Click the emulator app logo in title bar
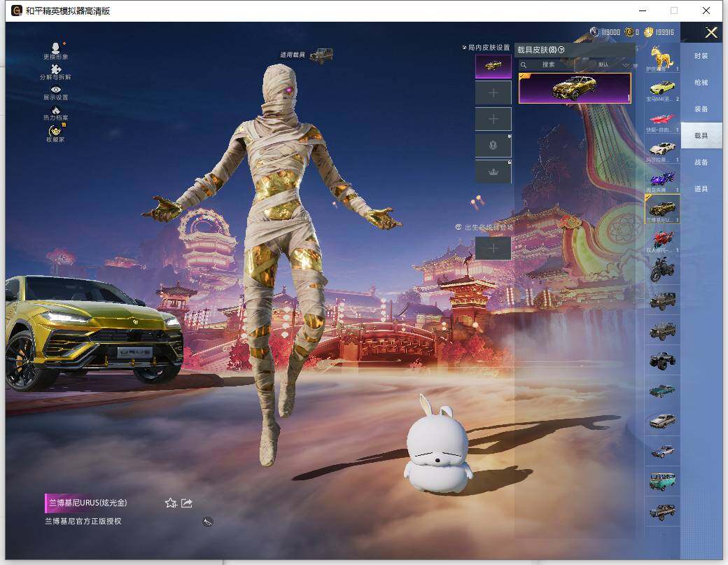This screenshot has width=728, height=565. [x=17, y=11]
